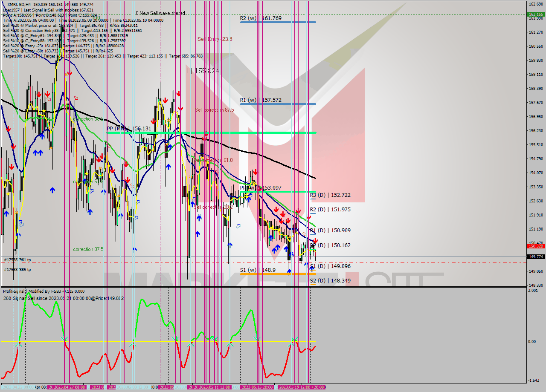The width and height of the screenshot is (546, 392).
Task: Select the 'Sell correction 87.5' label
Action: (x=215, y=110)
